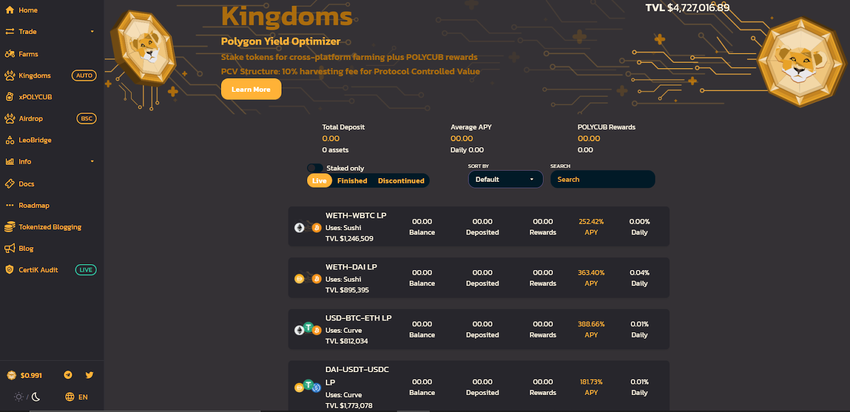Open the Twitter bird icon link
The width and height of the screenshot is (850, 412).
coord(89,375)
